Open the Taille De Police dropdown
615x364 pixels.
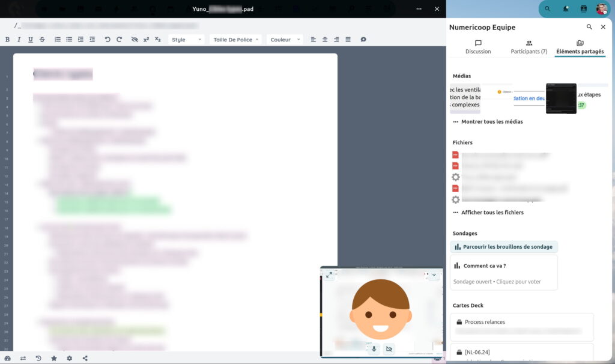click(235, 40)
